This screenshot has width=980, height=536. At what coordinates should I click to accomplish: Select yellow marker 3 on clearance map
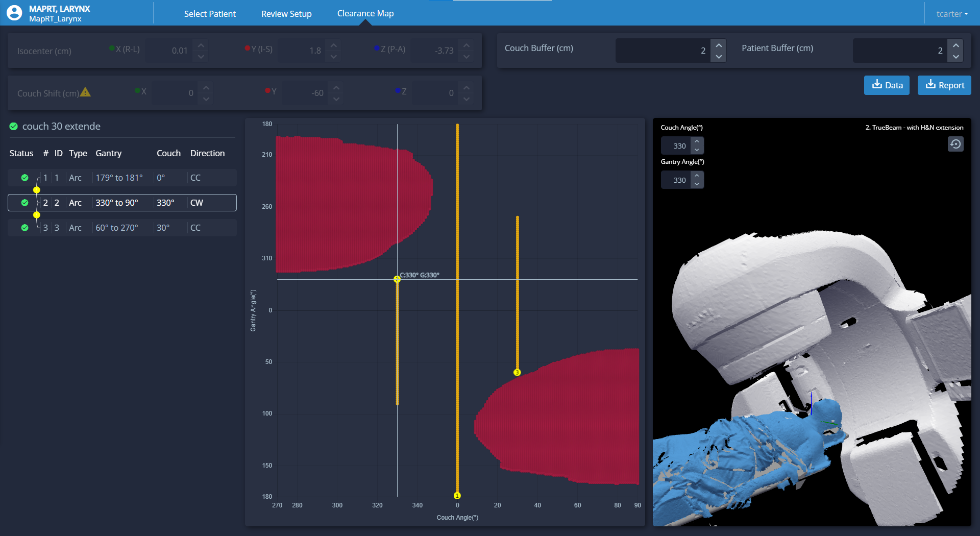517,373
